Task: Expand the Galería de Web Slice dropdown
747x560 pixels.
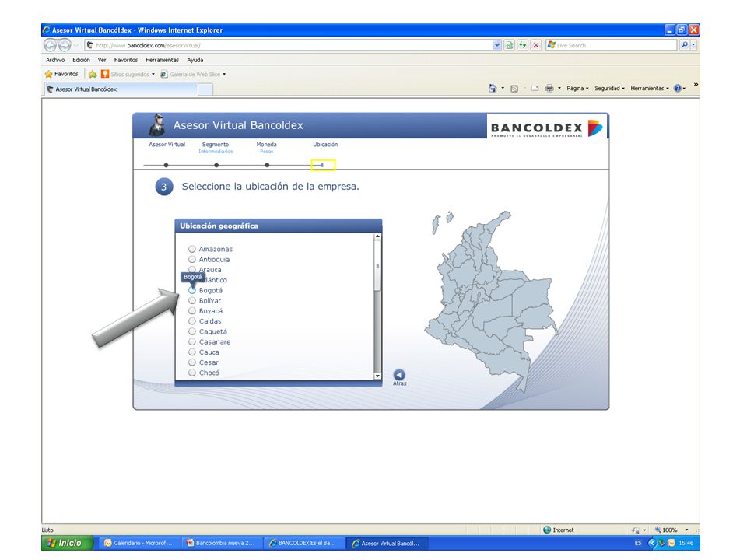Action: (224, 75)
